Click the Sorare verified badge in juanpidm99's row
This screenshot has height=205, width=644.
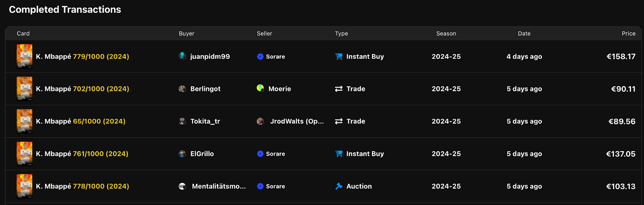coord(260,56)
